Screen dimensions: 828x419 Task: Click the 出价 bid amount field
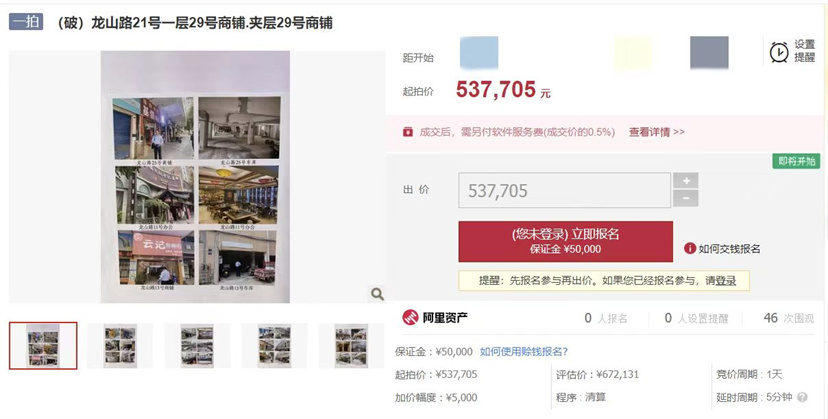point(564,190)
